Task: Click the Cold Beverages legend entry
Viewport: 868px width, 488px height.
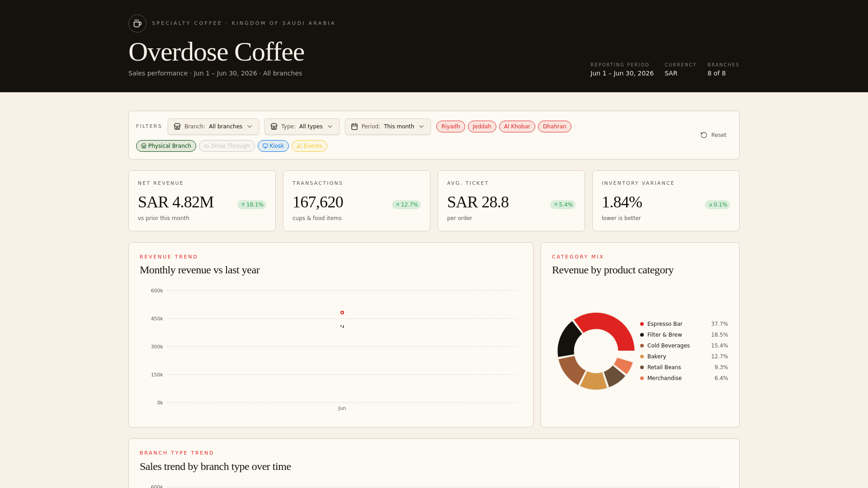Action: tap(684, 346)
